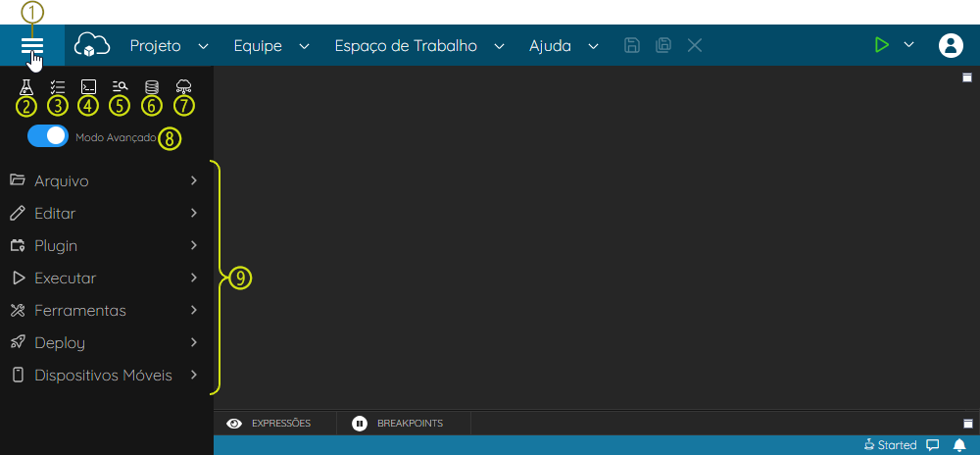Open the notifications bell icon

click(x=959, y=445)
